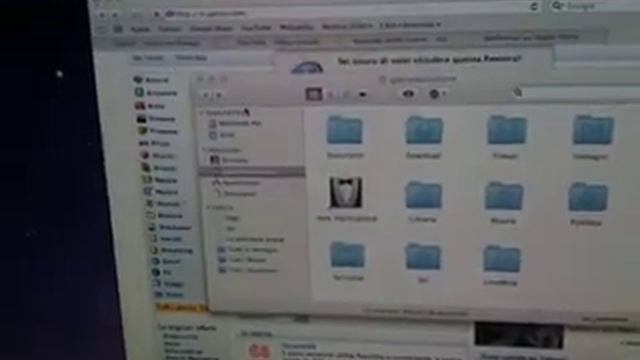Switch Finder to icon view
The width and height of the screenshot is (640, 360).
(313, 94)
